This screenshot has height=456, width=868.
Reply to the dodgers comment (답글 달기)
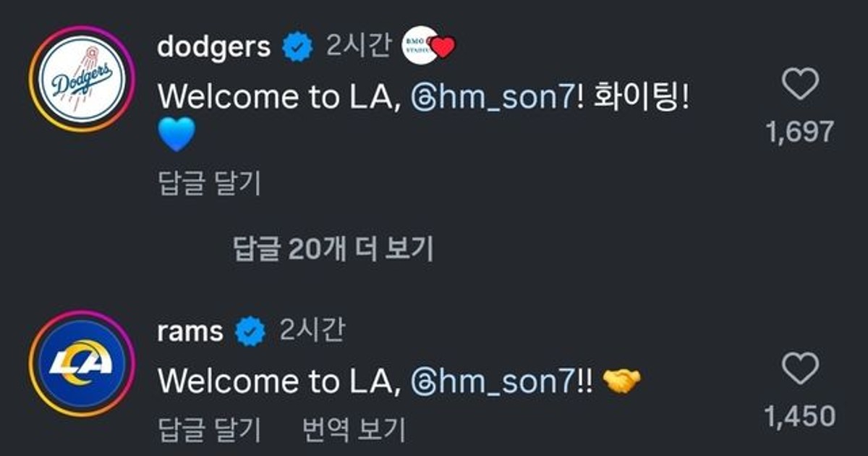(x=208, y=185)
